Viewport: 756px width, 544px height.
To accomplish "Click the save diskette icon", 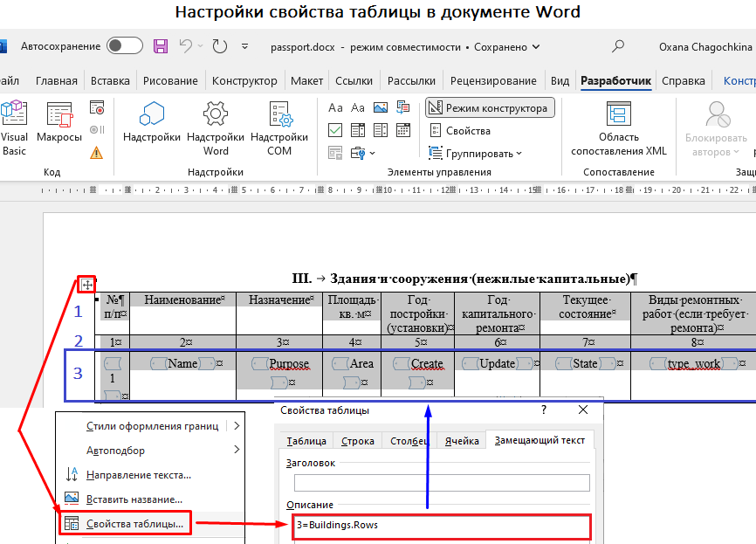I will click(161, 46).
